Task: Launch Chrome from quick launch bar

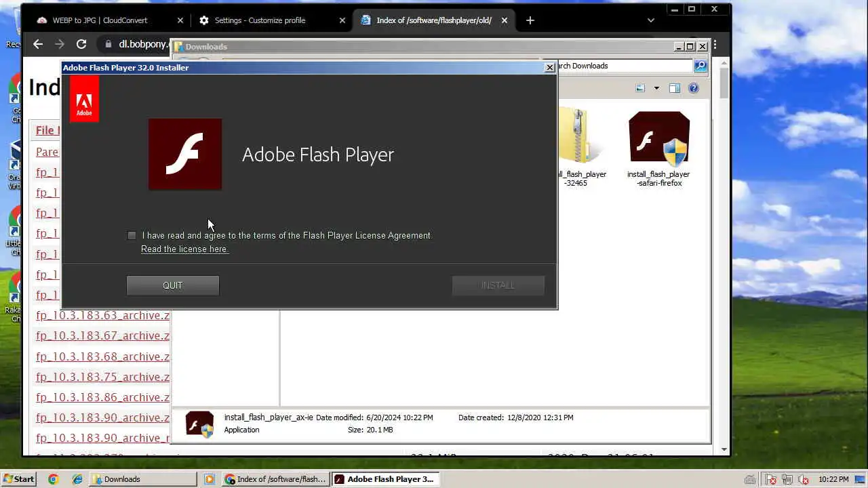Action: click(54, 479)
